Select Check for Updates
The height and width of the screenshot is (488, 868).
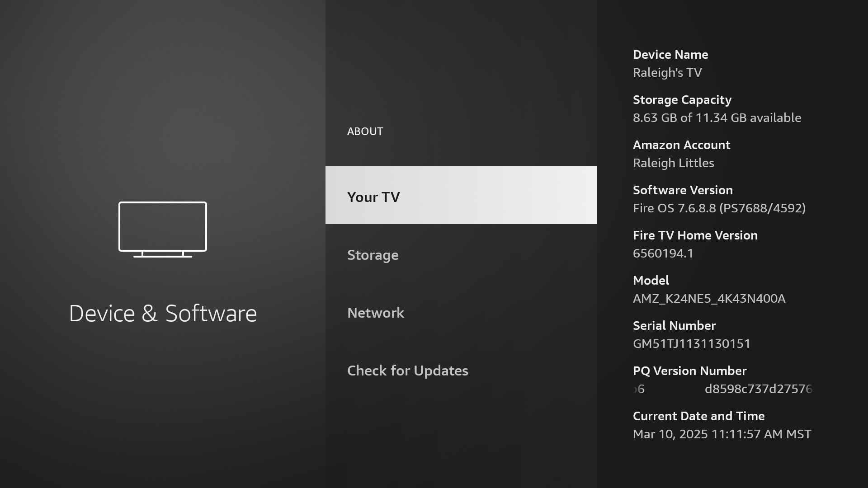[407, 371]
